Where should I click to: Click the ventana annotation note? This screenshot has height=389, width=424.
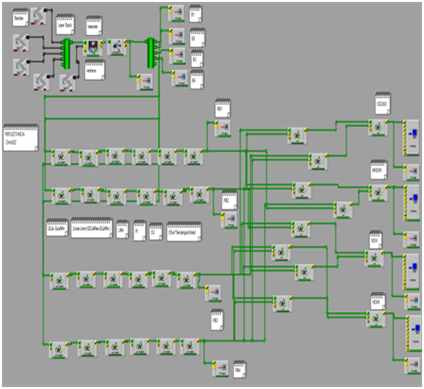(95, 70)
